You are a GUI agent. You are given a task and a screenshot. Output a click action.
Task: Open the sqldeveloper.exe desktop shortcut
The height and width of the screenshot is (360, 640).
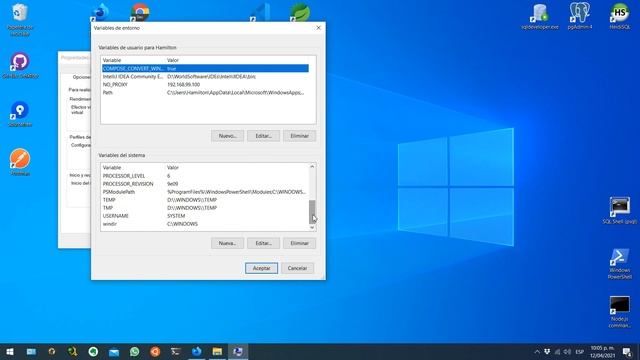coord(540,16)
